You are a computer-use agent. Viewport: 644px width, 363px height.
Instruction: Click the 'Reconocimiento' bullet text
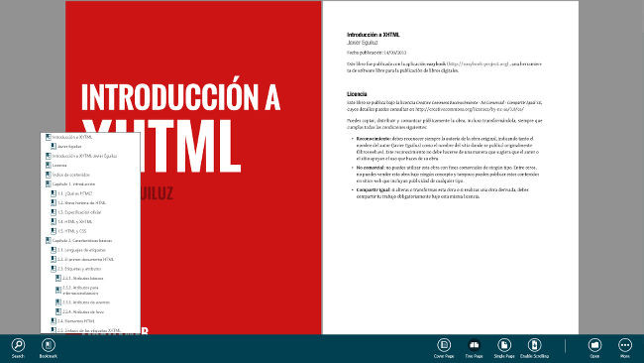tap(447, 149)
